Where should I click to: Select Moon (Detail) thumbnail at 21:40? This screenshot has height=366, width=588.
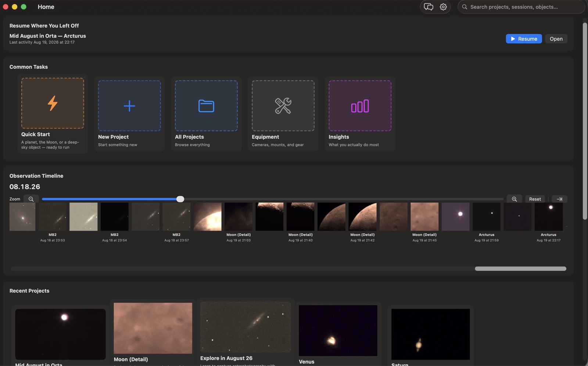pyautogui.click(x=301, y=217)
